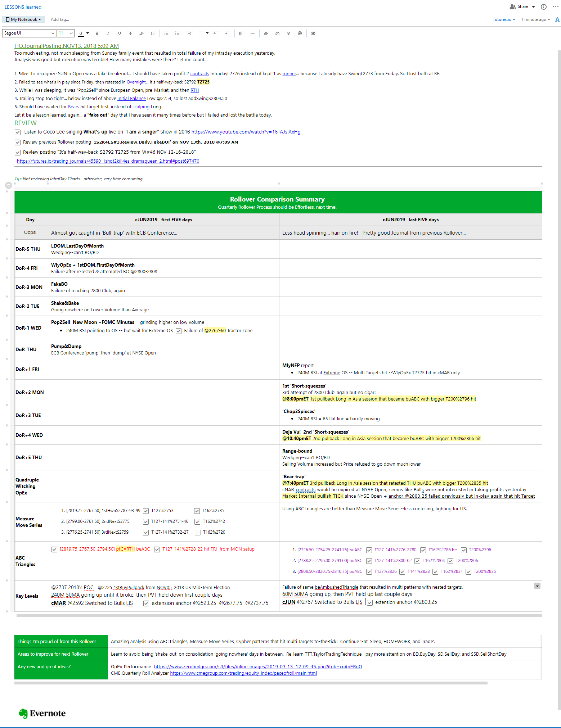
Task: Click the Add tag field
Action: pyautogui.click(x=60, y=19)
